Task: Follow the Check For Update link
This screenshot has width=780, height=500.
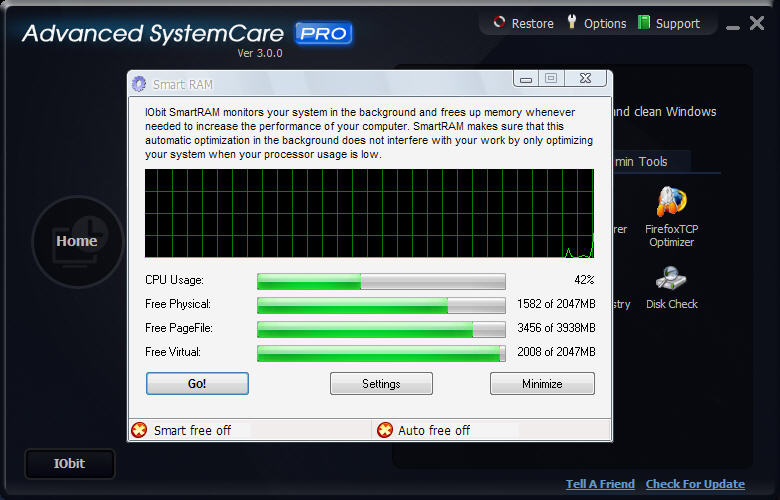Action: click(695, 484)
